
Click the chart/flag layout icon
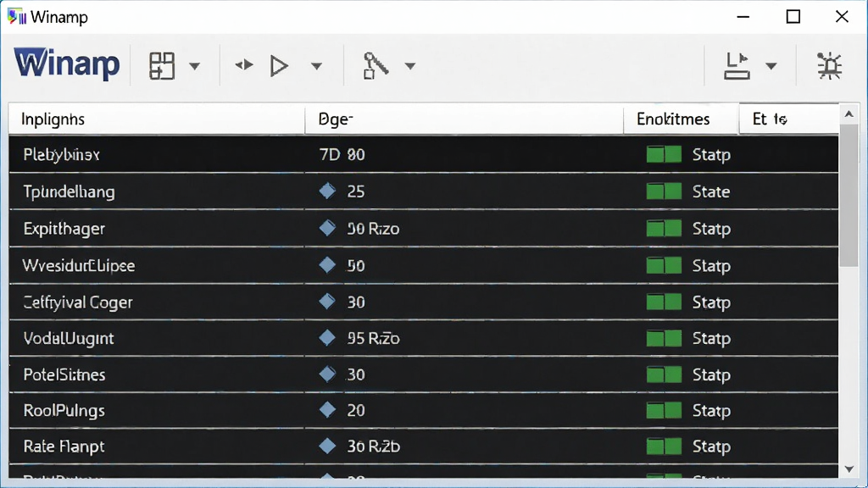737,66
